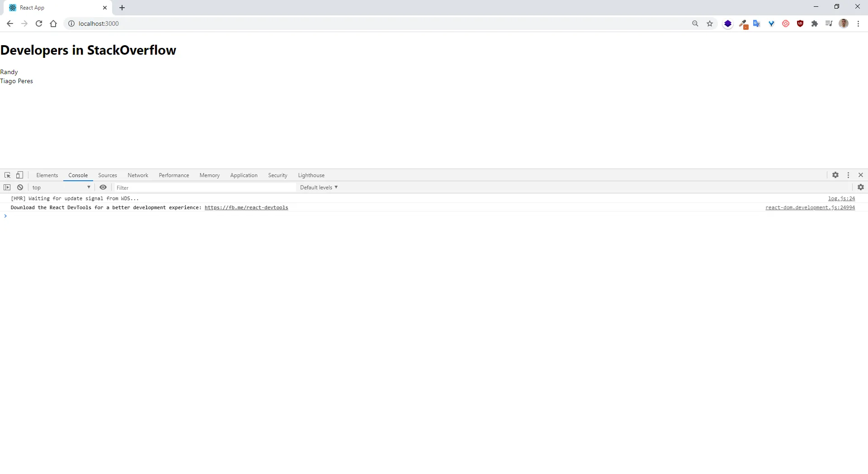Image resolution: width=868 pixels, height=474 pixels.
Task: Click the Tiago Peres name
Action: pos(16,81)
